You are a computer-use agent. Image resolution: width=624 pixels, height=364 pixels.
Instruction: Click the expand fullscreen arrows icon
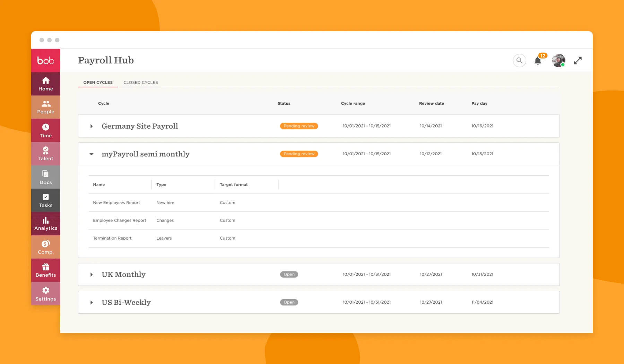pyautogui.click(x=578, y=60)
